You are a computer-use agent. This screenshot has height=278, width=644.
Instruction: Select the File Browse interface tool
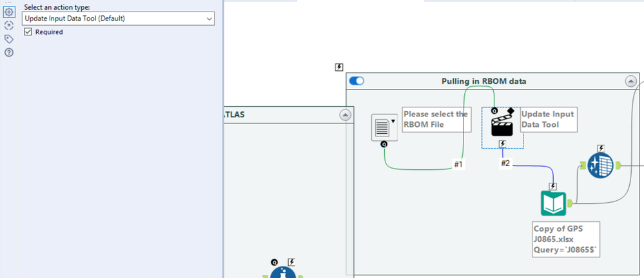pyautogui.click(x=384, y=127)
